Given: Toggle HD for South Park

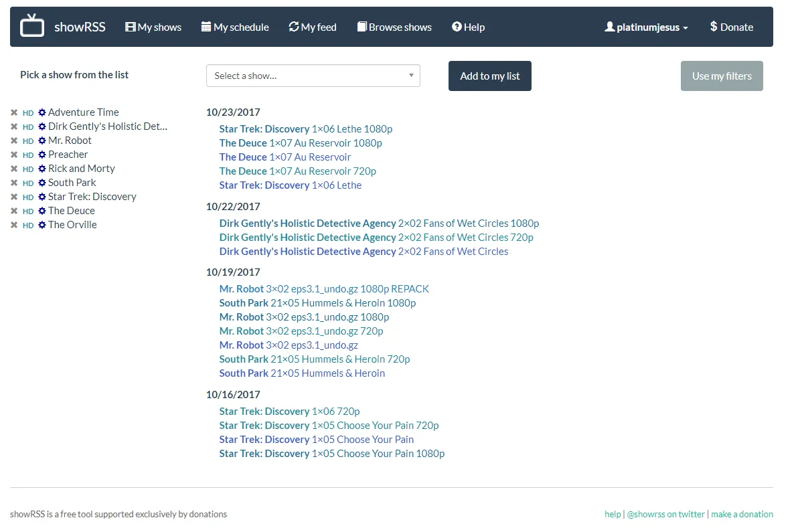Looking at the screenshot, I should [28, 183].
